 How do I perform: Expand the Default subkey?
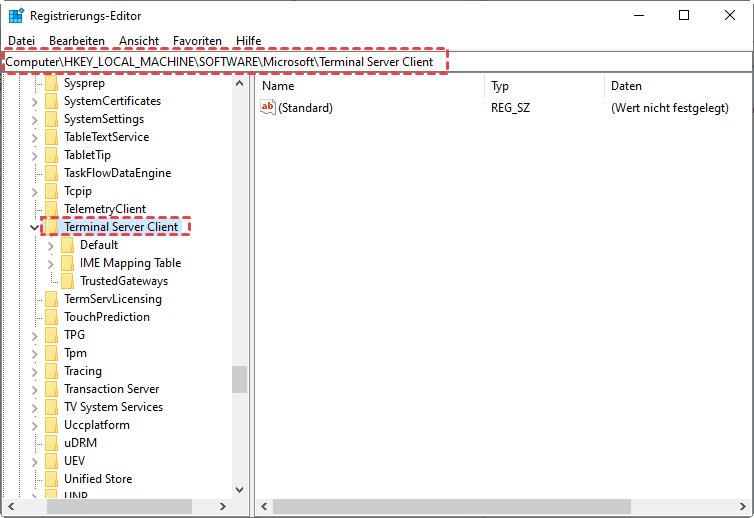point(50,246)
